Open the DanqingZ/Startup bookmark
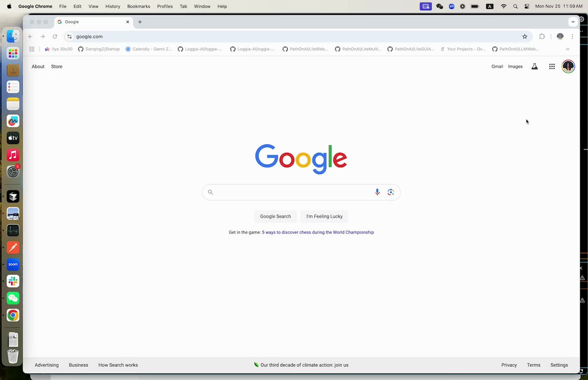This screenshot has width=588, height=380. click(x=99, y=49)
